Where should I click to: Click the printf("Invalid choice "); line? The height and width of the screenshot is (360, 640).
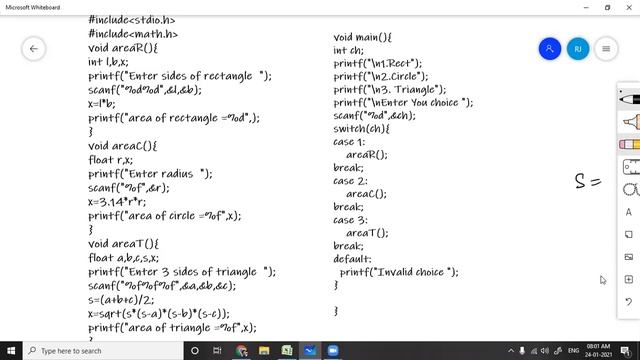coord(399,272)
